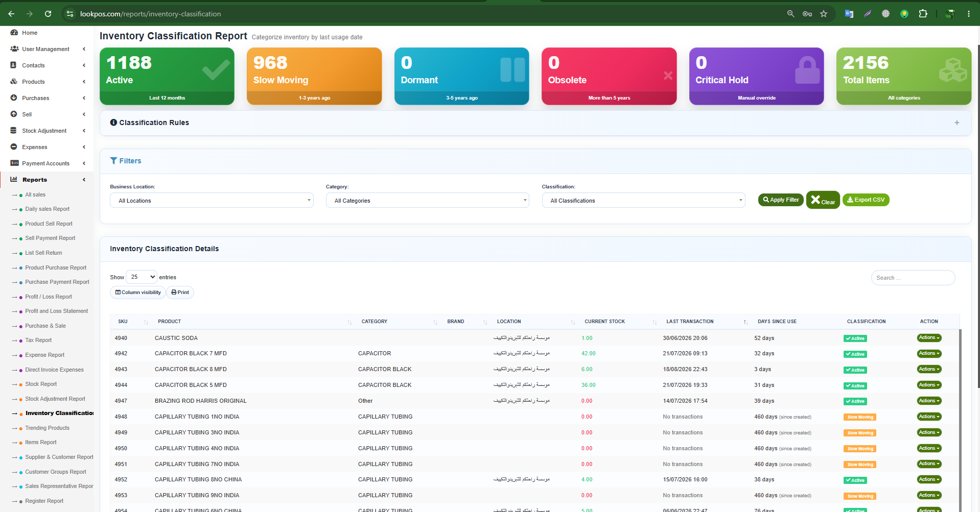The image size is (980, 512).
Task: Change the Show entries count dropdown
Action: [x=142, y=277]
